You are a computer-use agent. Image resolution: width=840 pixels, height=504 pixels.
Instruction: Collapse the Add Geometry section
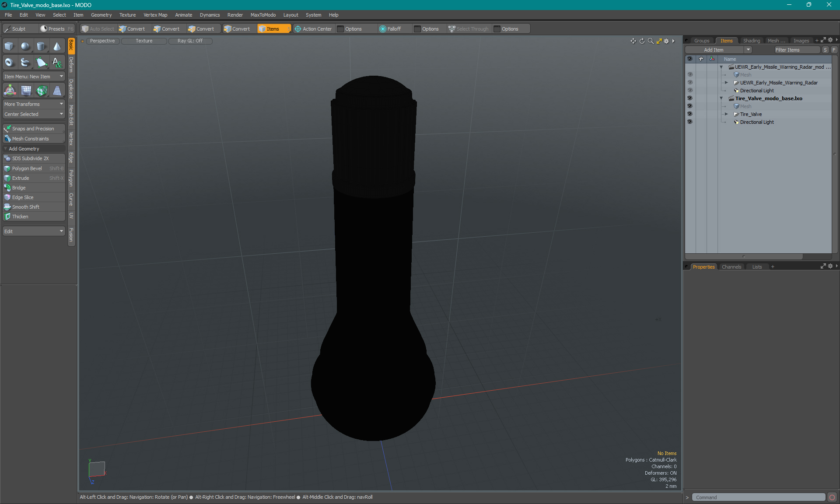pos(6,149)
